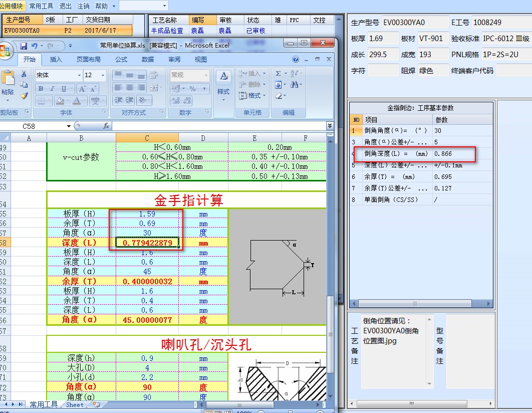Click the 半成品检查 process link
532x413 pixels.
pos(167,31)
